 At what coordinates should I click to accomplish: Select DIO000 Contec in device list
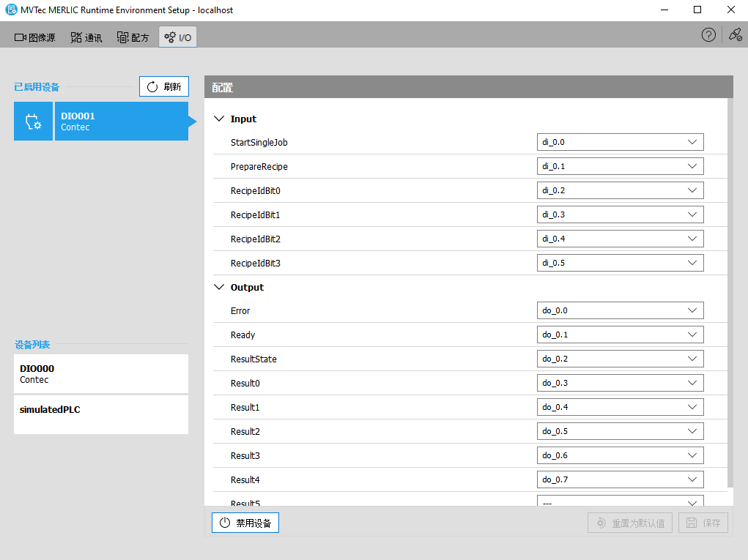click(100, 374)
